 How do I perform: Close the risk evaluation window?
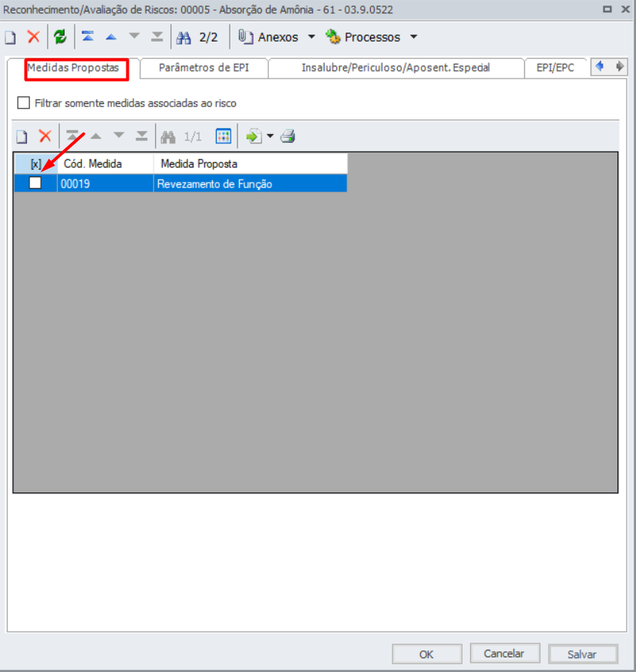coord(626,9)
